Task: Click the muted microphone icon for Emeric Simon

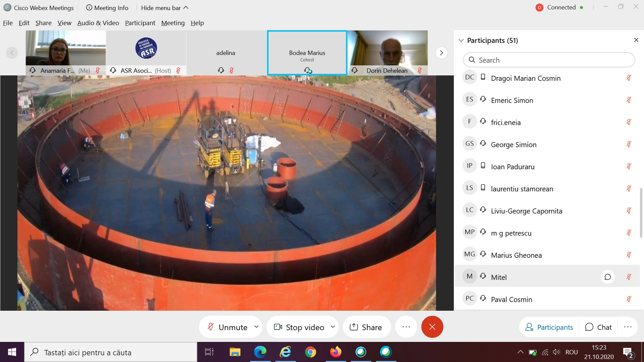Action: point(629,100)
